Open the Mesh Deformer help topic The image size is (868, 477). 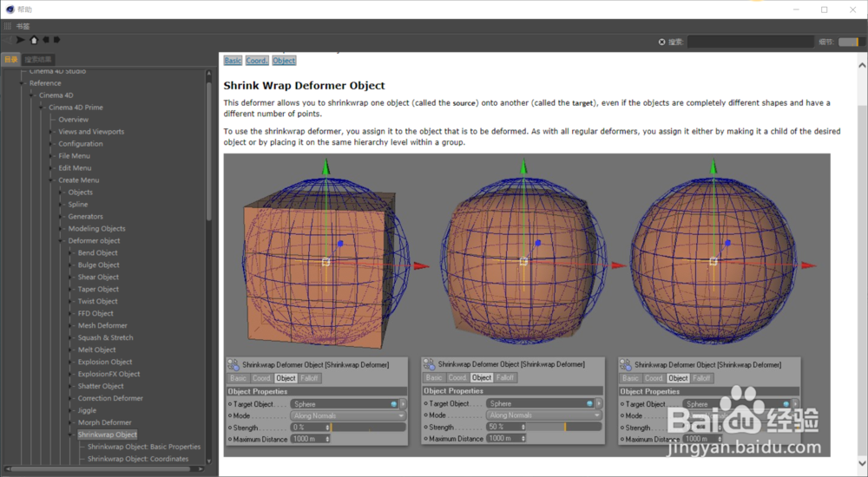[x=102, y=325]
